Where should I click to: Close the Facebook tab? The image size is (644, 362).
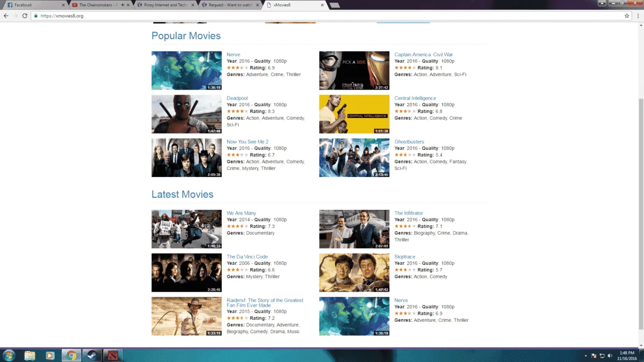[64, 5]
